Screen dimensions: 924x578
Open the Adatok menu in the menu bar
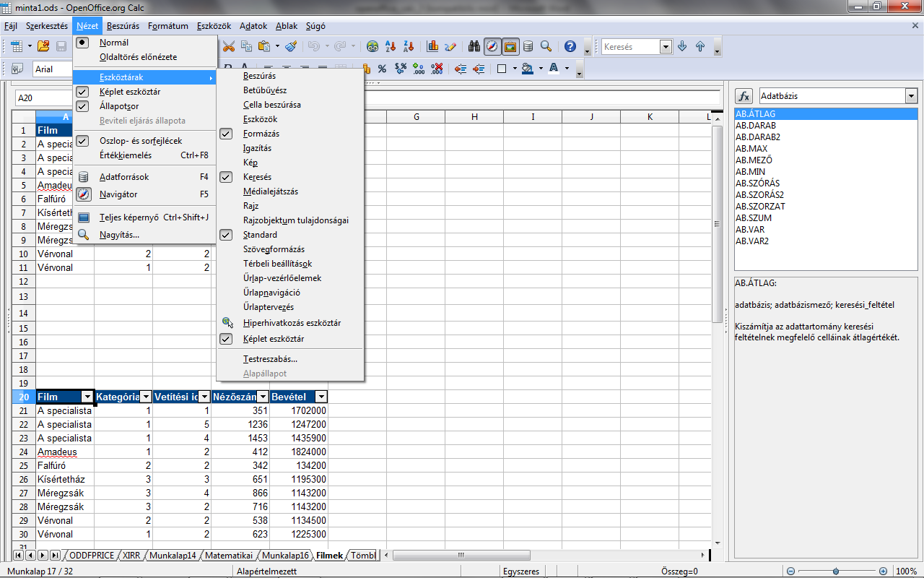(253, 26)
